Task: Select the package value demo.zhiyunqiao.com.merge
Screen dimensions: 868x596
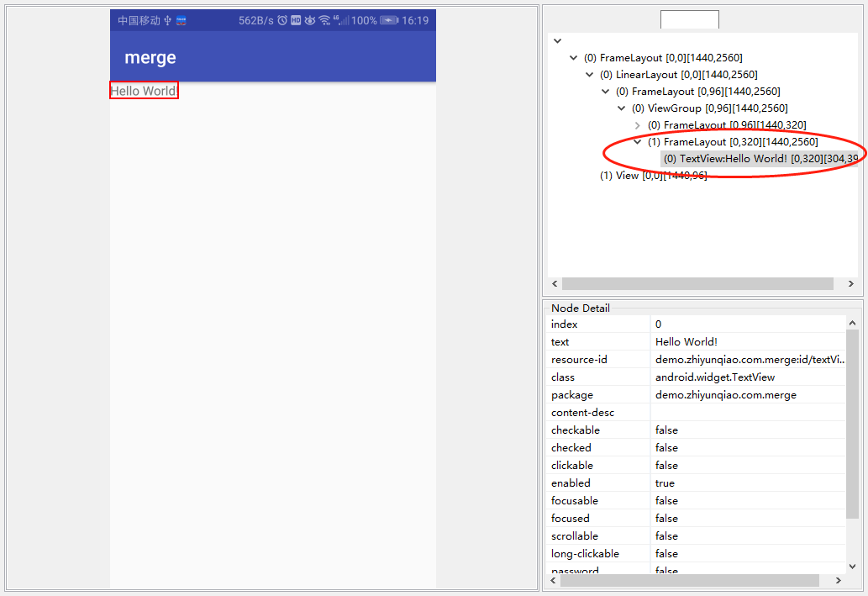Action: tap(749, 395)
